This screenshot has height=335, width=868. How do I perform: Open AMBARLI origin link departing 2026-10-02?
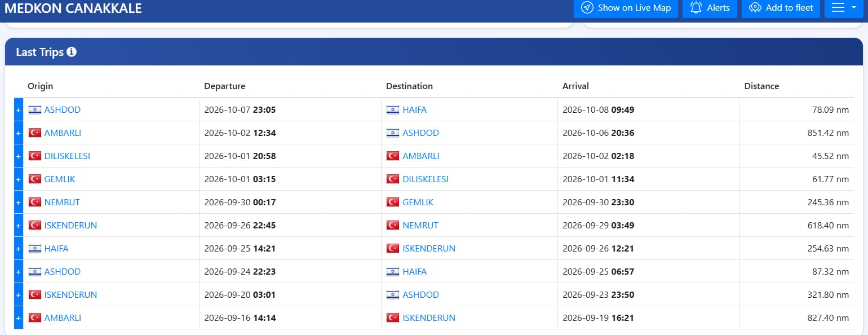click(63, 133)
